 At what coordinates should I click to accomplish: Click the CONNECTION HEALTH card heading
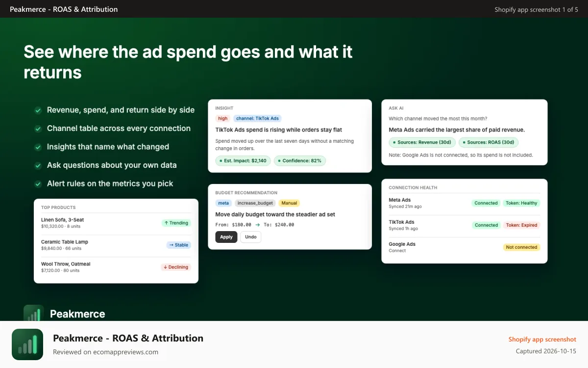tap(413, 188)
